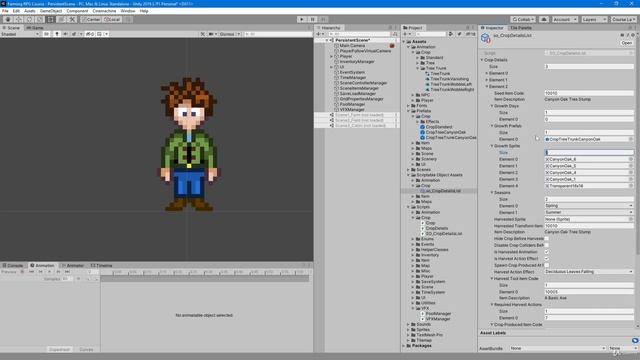This screenshot has height=360, width=640.
Task: Open the File menu
Action: (5, 11)
